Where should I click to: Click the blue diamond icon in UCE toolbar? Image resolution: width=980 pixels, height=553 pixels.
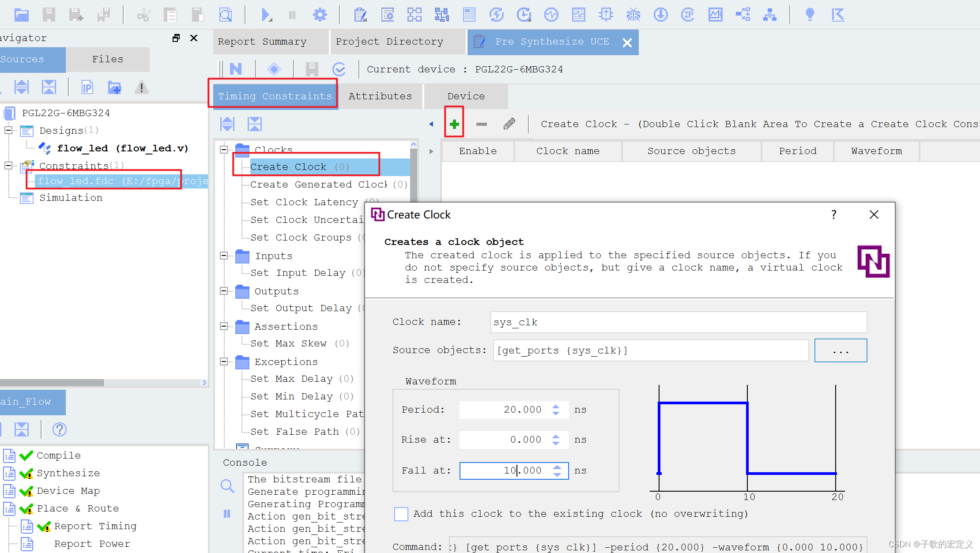pos(274,69)
